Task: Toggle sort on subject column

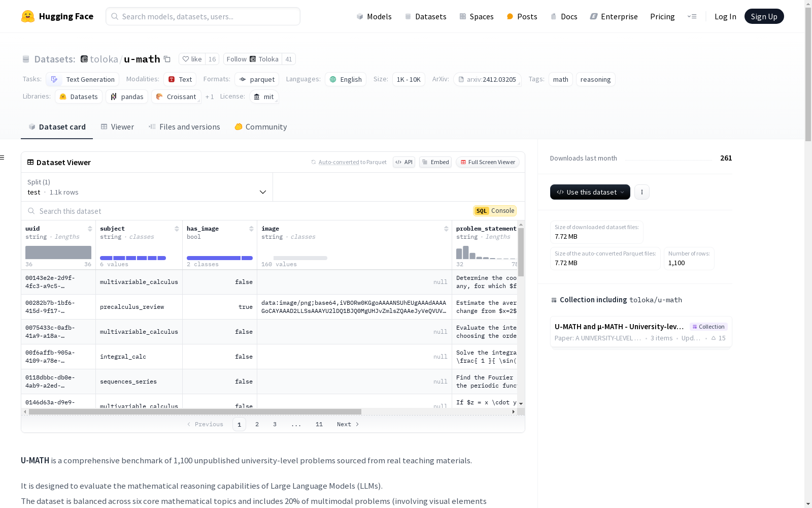Action: (177, 229)
